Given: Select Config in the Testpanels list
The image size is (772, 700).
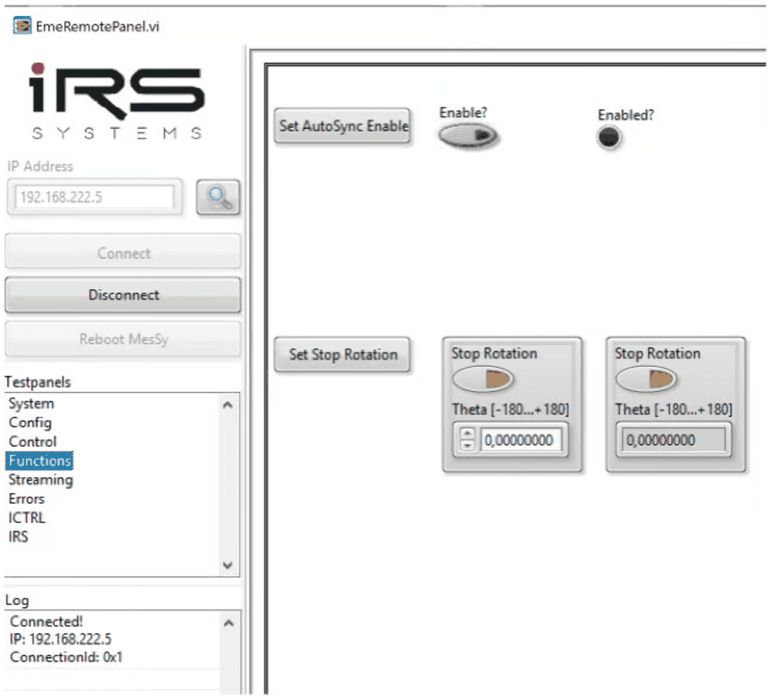Looking at the screenshot, I should (30, 423).
